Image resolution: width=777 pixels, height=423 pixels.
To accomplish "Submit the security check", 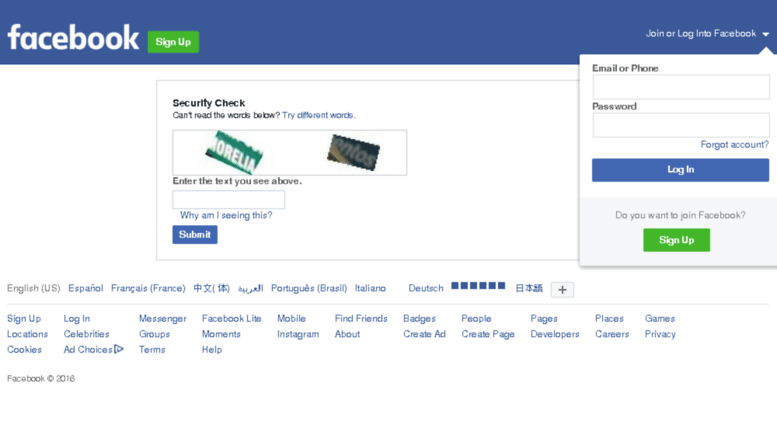I will [x=195, y=235].
